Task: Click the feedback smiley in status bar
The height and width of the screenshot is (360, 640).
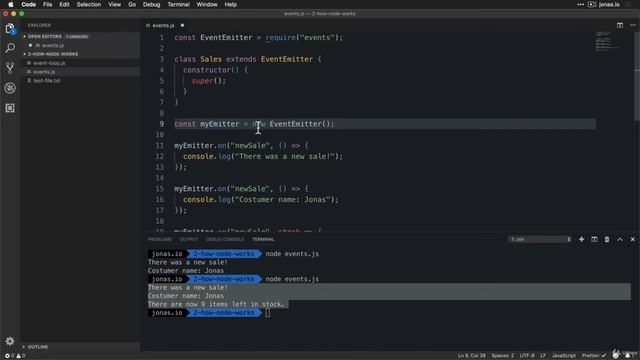Action: click(616, 356)
